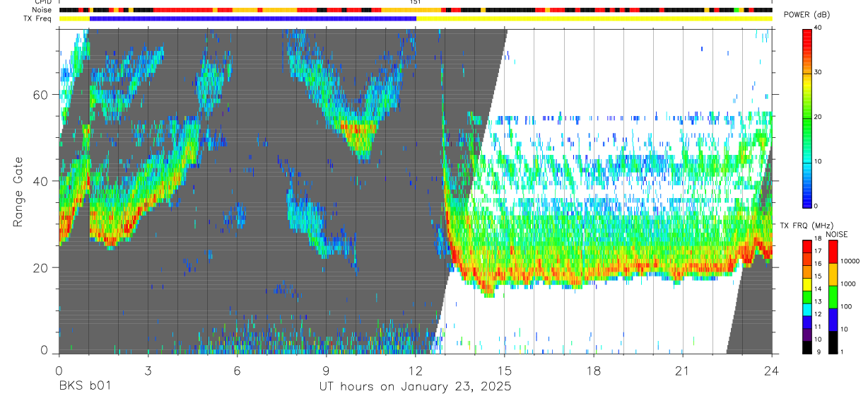The width and height of the screenshot is (868, 401).
Task: Click the power (dB) gradient colorbar
Action: click(807, 117)
